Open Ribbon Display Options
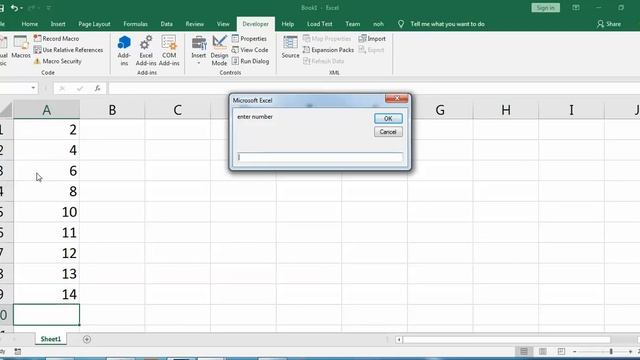Image resolution: width=640 pixels, height=360 pixels. (x=576, y=8)
